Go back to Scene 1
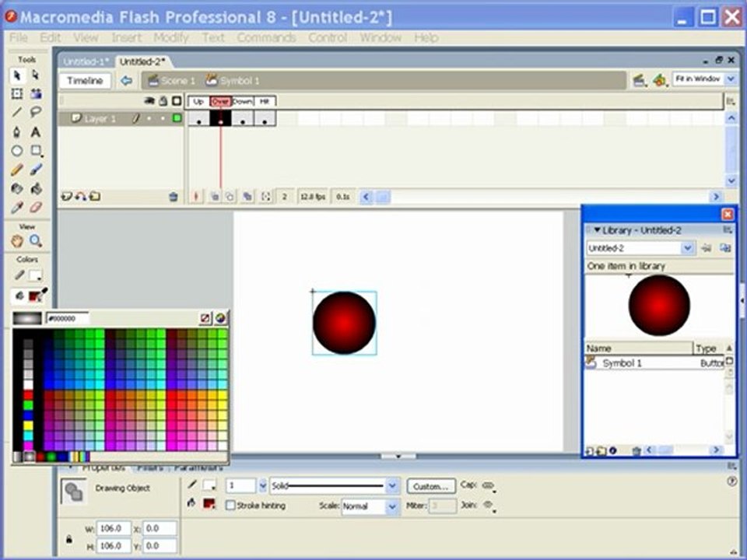The image size is (747, 560). point(171,80)
